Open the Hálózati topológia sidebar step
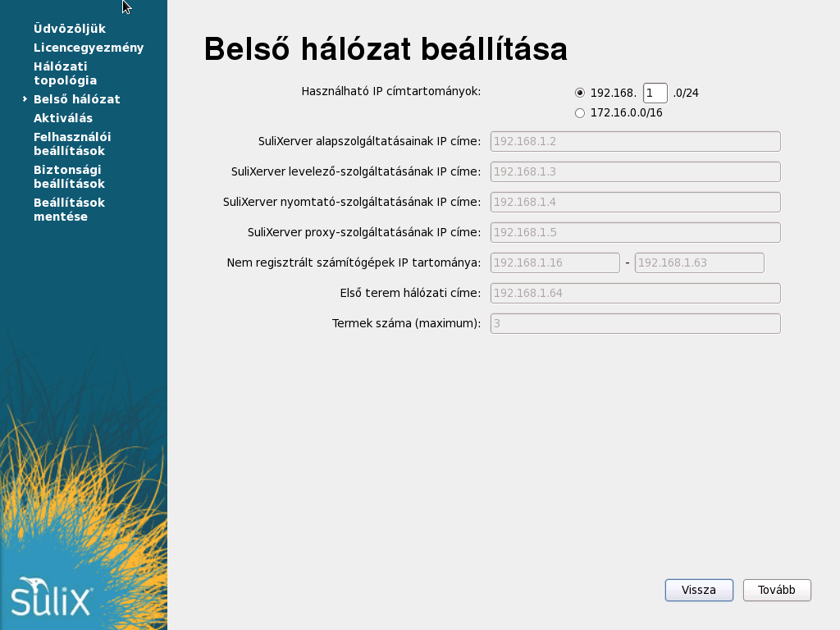This screenshot has width=840, height=630. (x=66, y=73)
